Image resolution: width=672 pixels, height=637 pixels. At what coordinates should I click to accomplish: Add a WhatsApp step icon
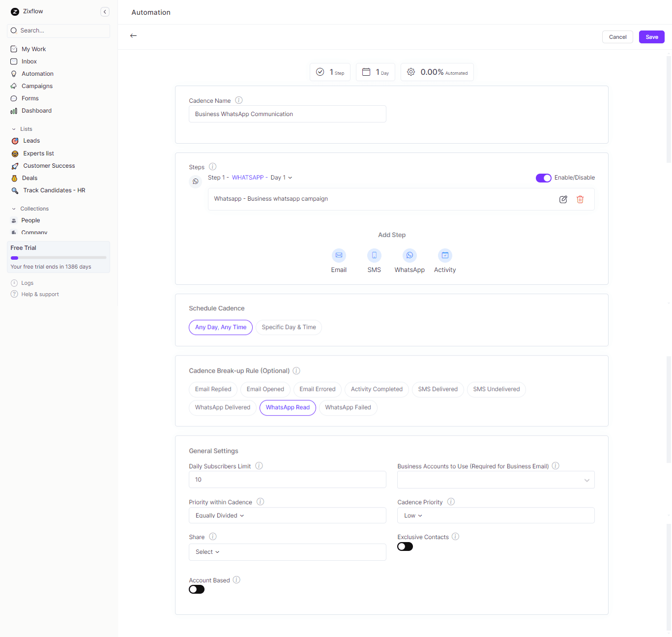[409, 255]
